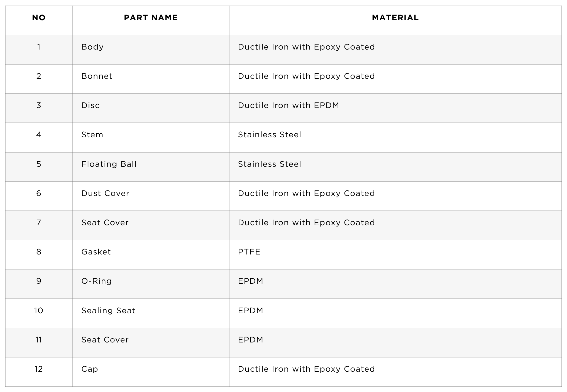Select the Floating Ball row name
The image size is (567, 392).
pos(109,164)
